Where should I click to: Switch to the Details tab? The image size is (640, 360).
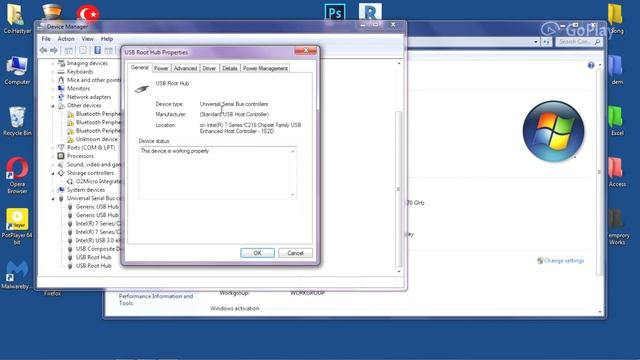229,68
